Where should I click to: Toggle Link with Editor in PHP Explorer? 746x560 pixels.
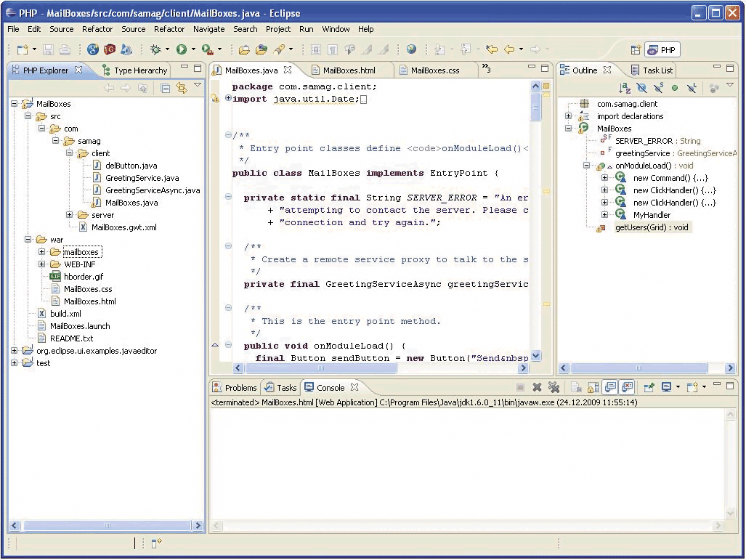click(x=182, y=88)
